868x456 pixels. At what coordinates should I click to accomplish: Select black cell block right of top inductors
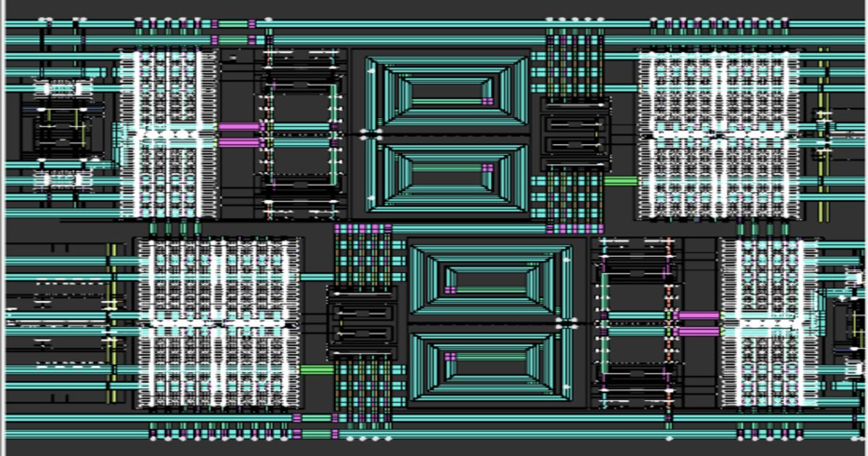click(x=576, y=135)
